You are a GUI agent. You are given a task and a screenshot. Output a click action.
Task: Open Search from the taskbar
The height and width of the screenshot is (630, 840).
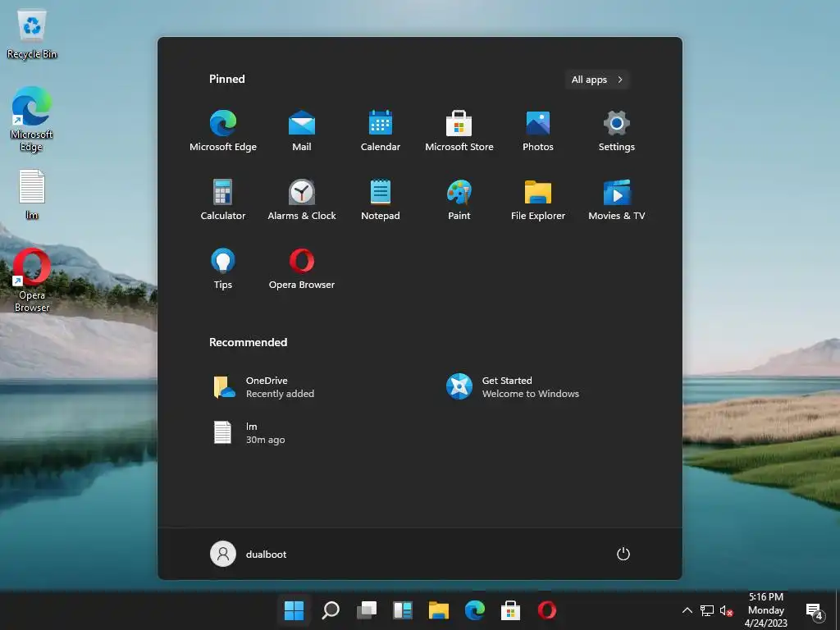coord(331,610)
